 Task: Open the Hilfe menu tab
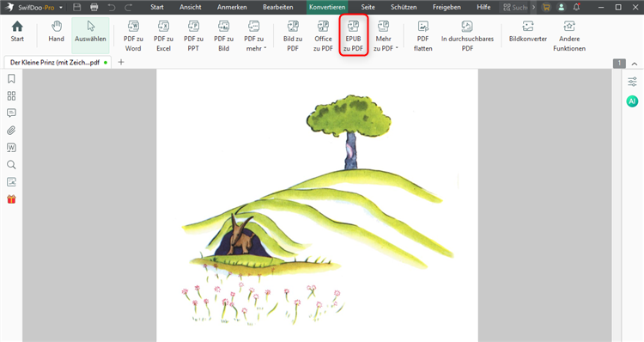[483, 7]
